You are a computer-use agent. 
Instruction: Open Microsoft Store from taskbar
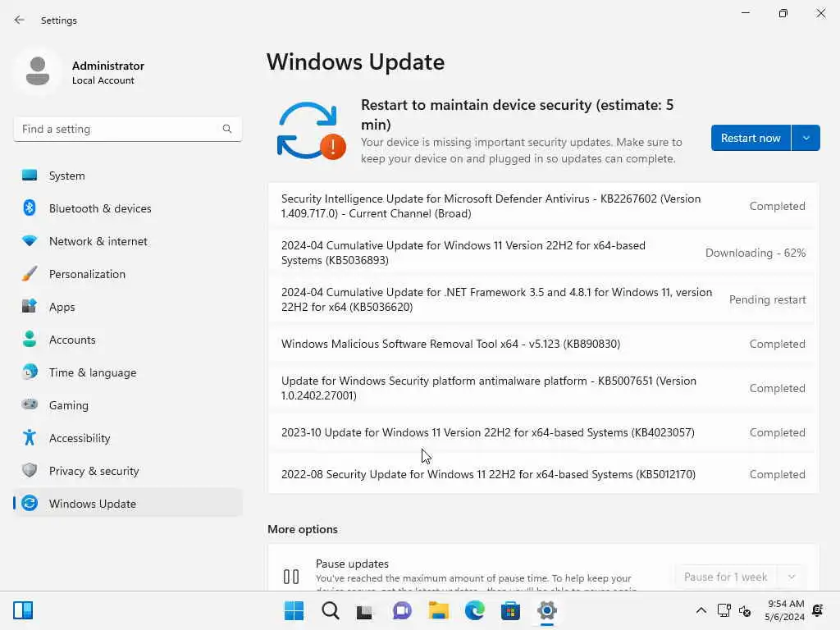pos(510,610)
